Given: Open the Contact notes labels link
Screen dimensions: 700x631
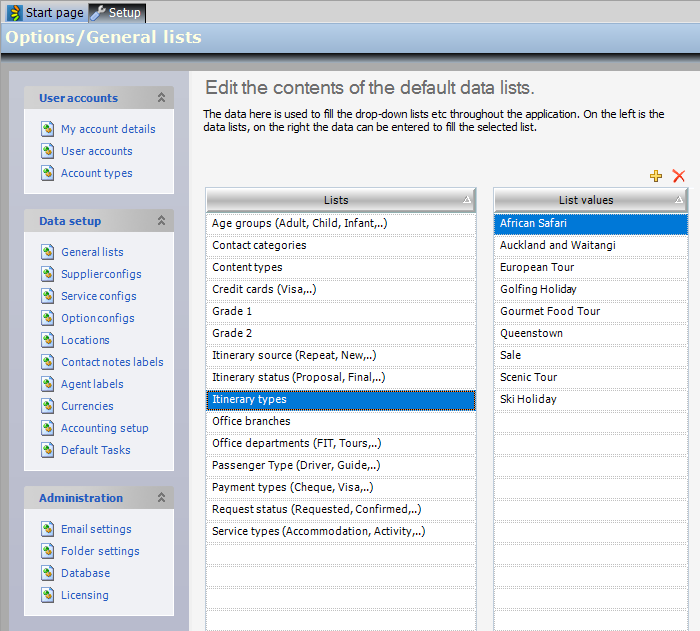Looking at the screenshot, I should 112,362.
